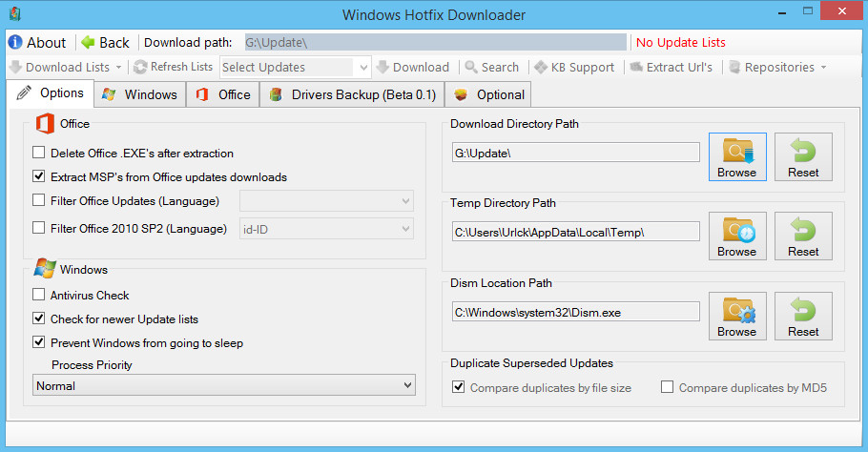This screenshot has height=452, width=868.
Task: Click the Drivers Backup tab icon
Action: [x=276, y=94]
